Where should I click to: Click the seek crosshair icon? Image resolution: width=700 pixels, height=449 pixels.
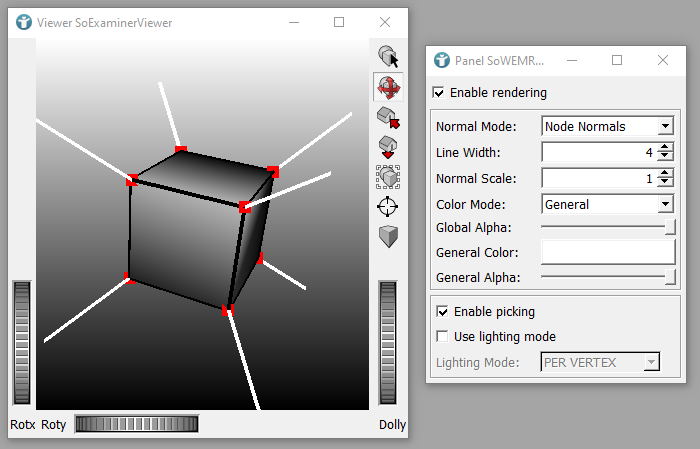388,207
